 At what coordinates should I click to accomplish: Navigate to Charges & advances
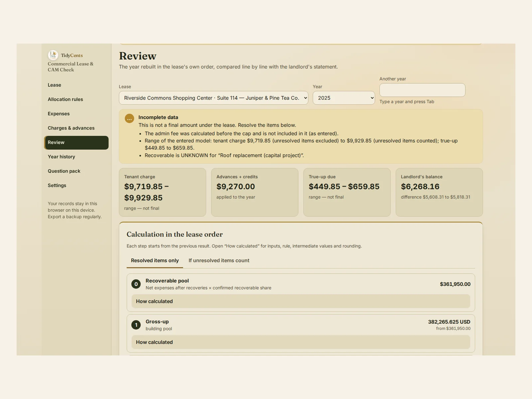(x=76, y=128)
